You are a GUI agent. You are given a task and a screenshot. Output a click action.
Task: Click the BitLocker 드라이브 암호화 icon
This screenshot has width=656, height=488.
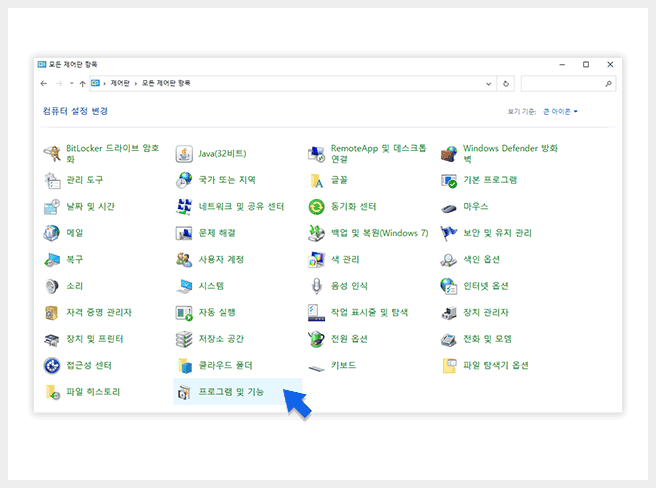[52, 153]
